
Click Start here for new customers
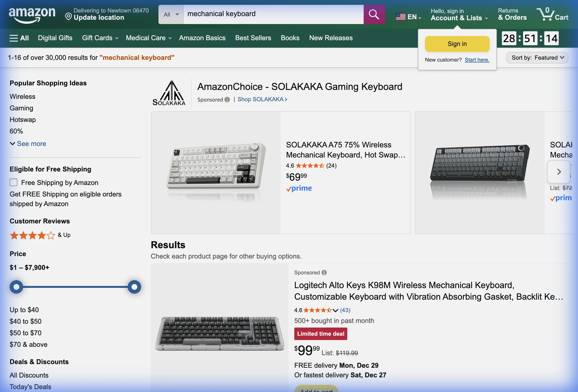tap(477, 60)
